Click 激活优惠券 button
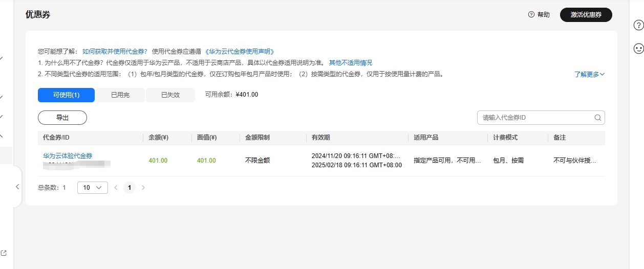This screenshot has width=644, height=269. click(586, 15)
